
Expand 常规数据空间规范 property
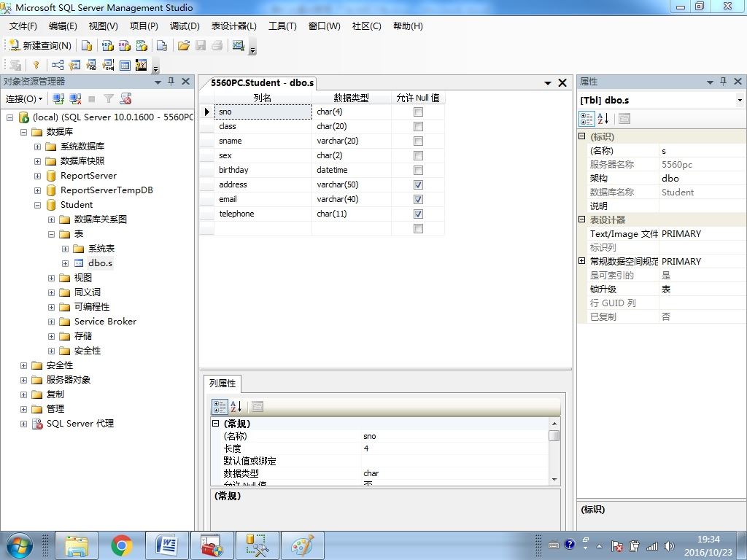pyautogui.click(x=581, y=261)
